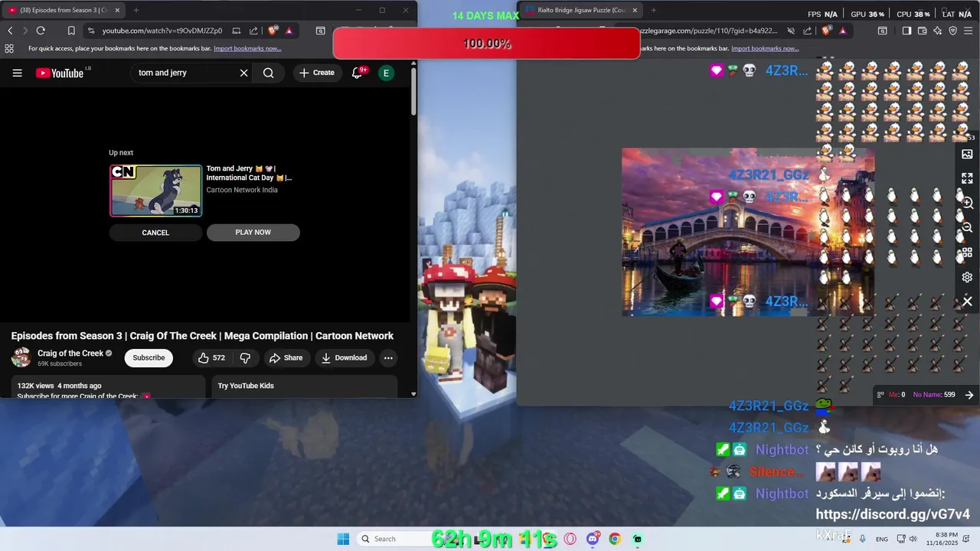This screenshot has height=551, width=980.
Task: Open the 'E' account avatar menu
Action: pyautogui.click(x=386, y=73)
